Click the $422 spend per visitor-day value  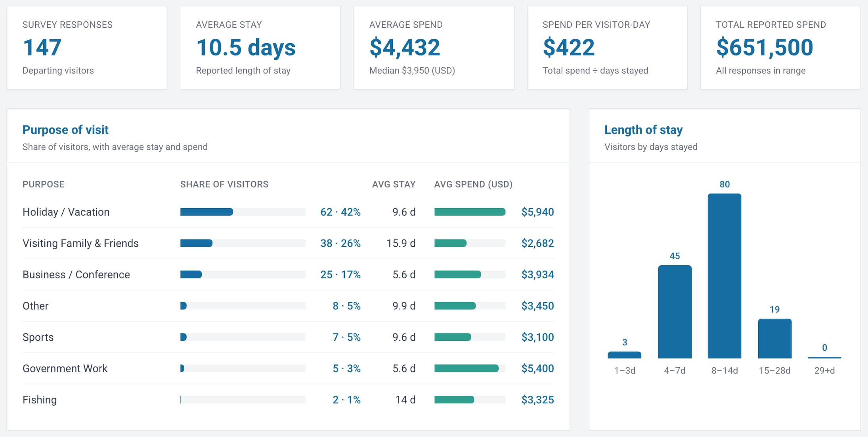click(x=569, y=48)
